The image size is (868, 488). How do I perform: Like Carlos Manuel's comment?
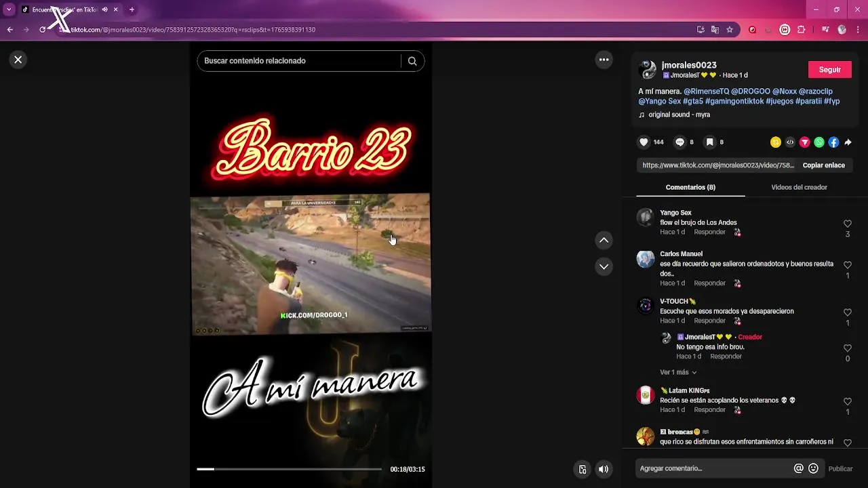pos(847,265)
